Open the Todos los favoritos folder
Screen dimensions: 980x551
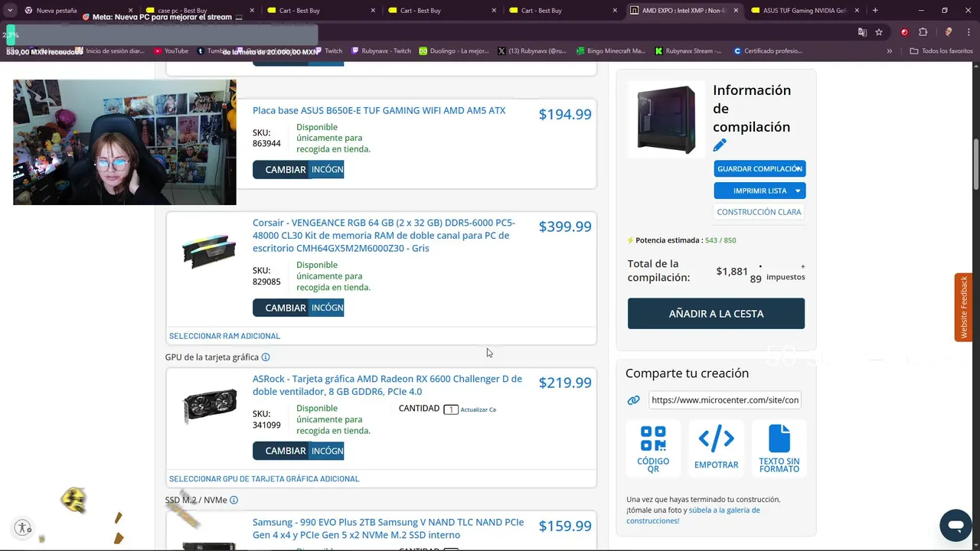click(941, 51)
